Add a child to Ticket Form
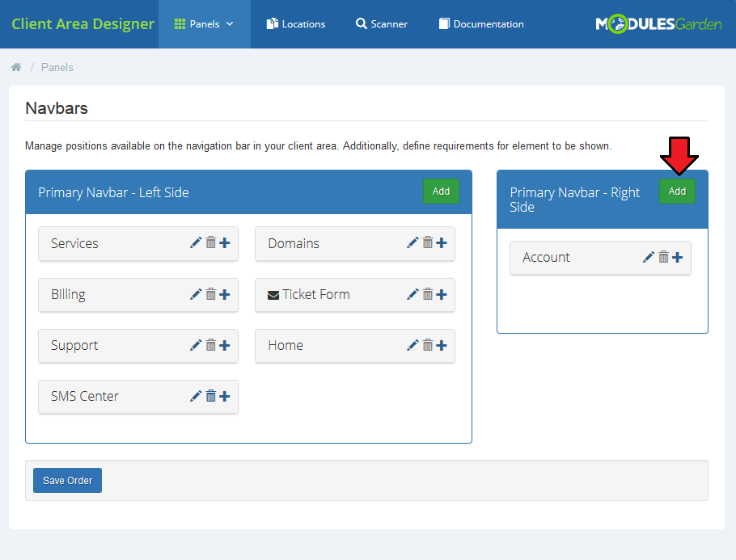 (442, 294)
